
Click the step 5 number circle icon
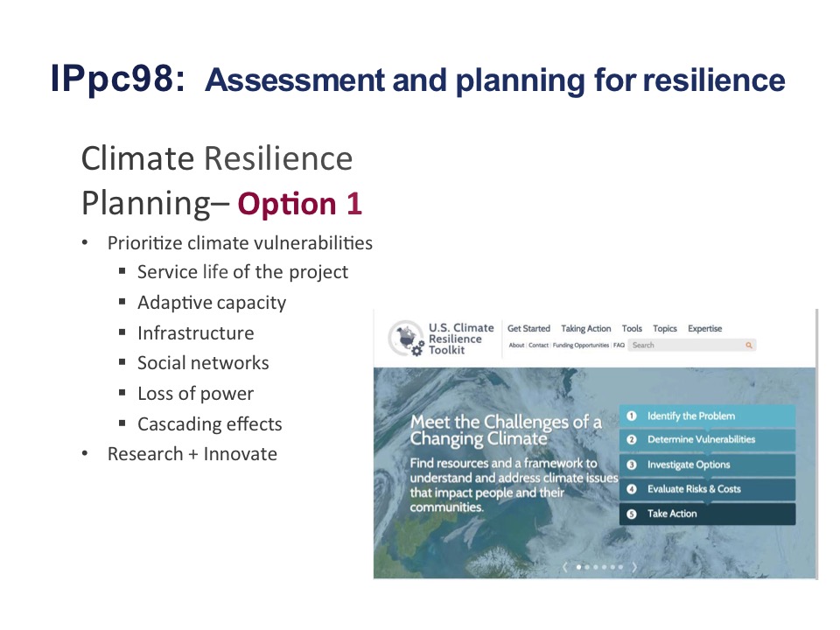[x=631, y=514]
